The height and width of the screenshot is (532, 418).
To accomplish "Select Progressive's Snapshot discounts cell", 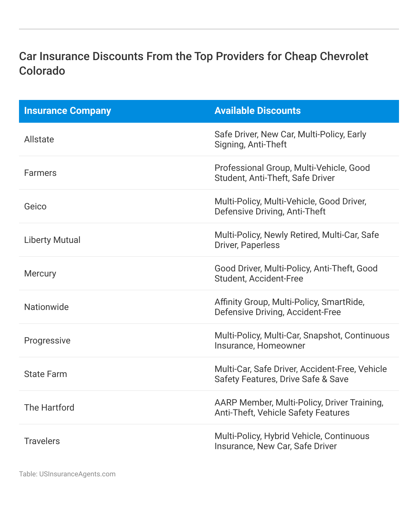I will coord(302,341).
